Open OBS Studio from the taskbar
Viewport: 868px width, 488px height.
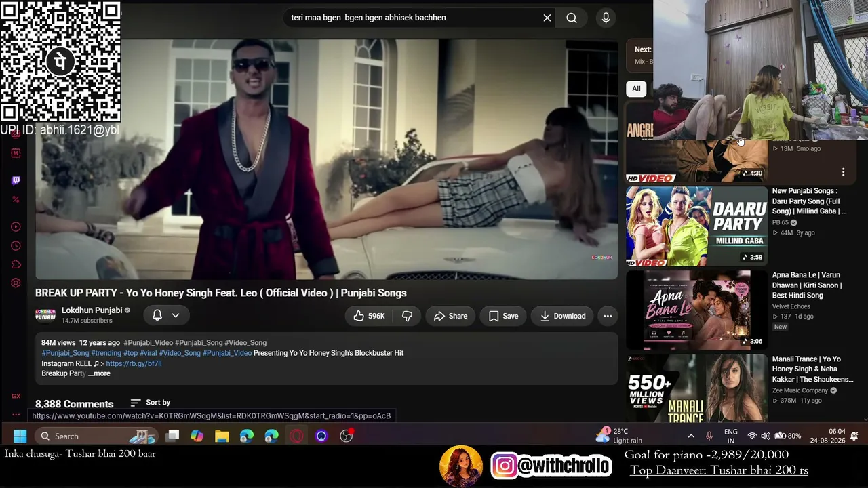[x=347, y=436]
